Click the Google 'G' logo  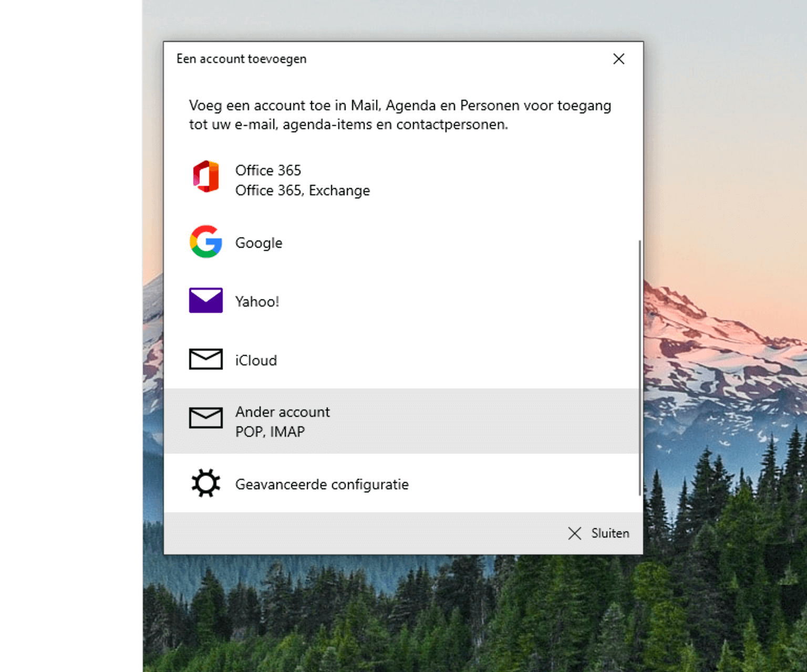pos(205,242)
